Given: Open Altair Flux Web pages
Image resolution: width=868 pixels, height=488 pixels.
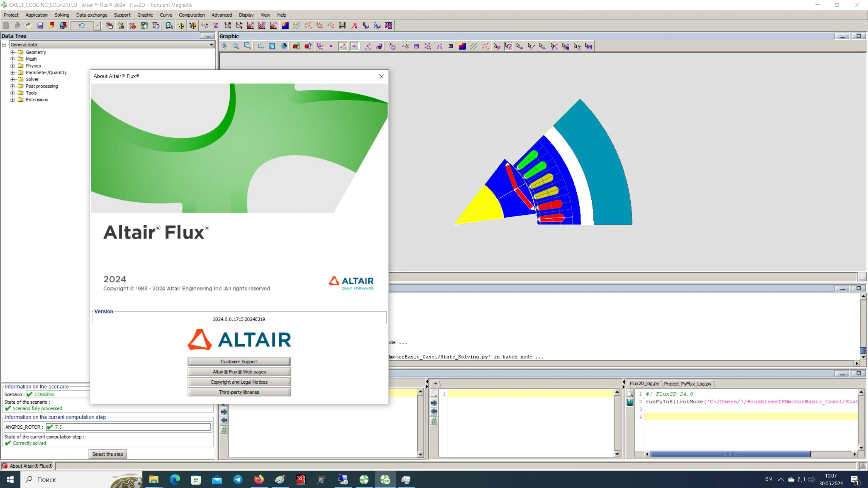Looking at the screenshot, I should 239,372.
